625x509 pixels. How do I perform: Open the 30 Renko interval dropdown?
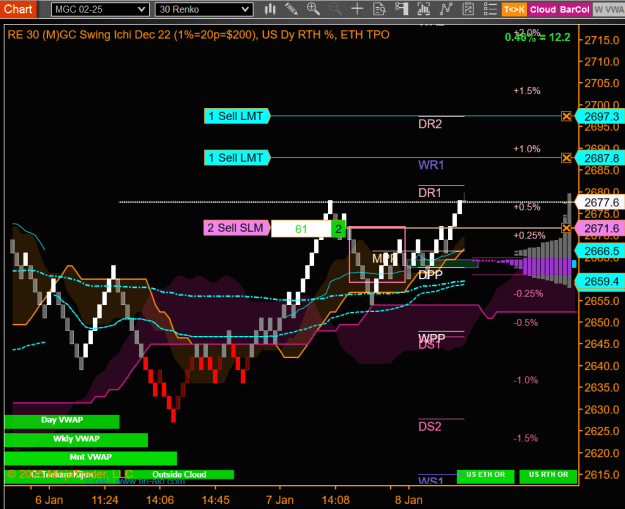point(204,10)
